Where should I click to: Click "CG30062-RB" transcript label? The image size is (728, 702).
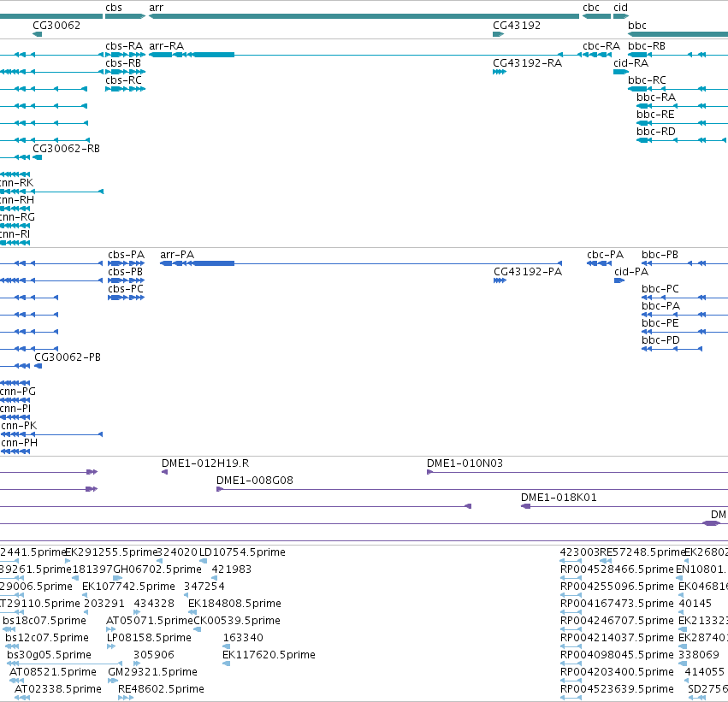click(67, 149)
